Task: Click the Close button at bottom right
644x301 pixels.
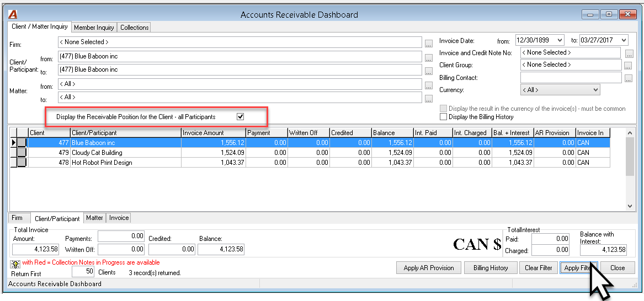Action: (x=618, y=268)
